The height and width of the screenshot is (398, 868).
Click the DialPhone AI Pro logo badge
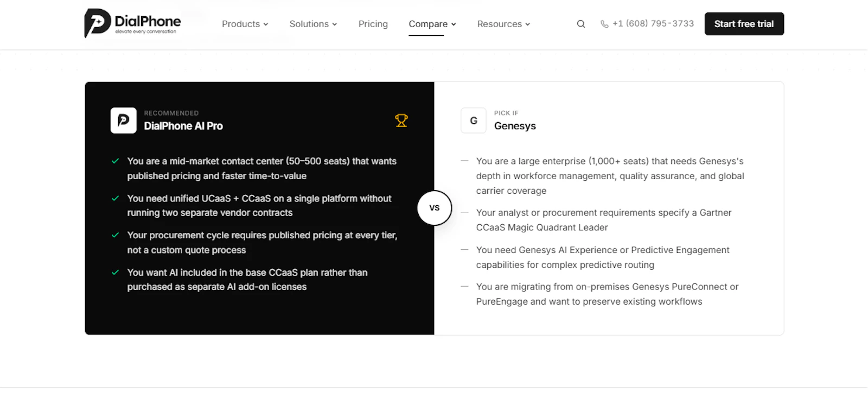point(124,120)
